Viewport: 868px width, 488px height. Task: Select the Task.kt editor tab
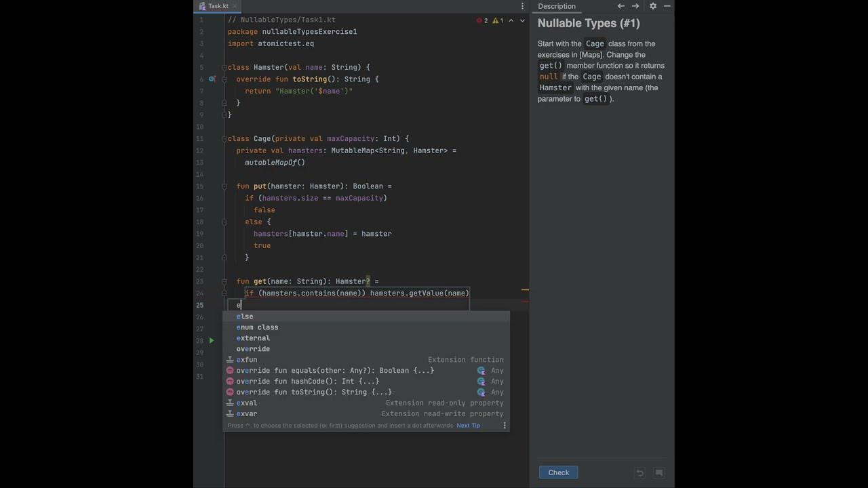218,6
